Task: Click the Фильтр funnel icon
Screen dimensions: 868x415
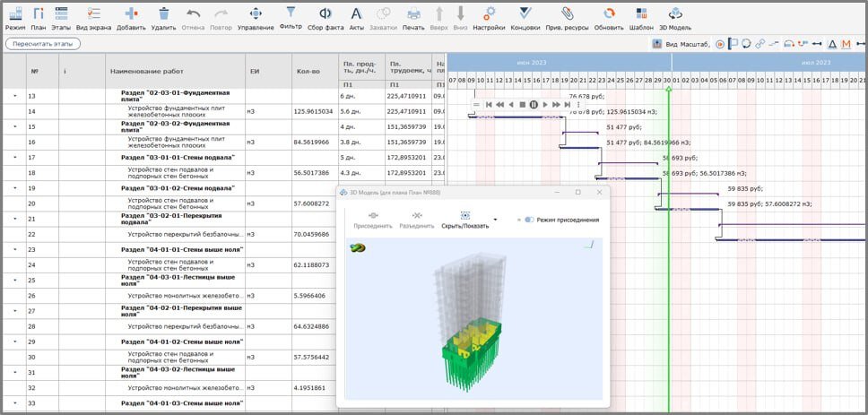Action: tap(291, 13)
